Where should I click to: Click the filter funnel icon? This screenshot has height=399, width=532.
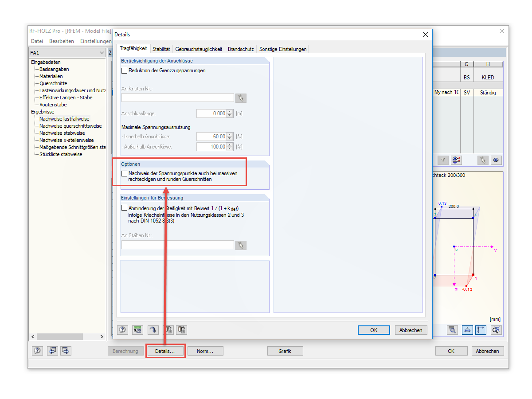[x=442, y=160]
